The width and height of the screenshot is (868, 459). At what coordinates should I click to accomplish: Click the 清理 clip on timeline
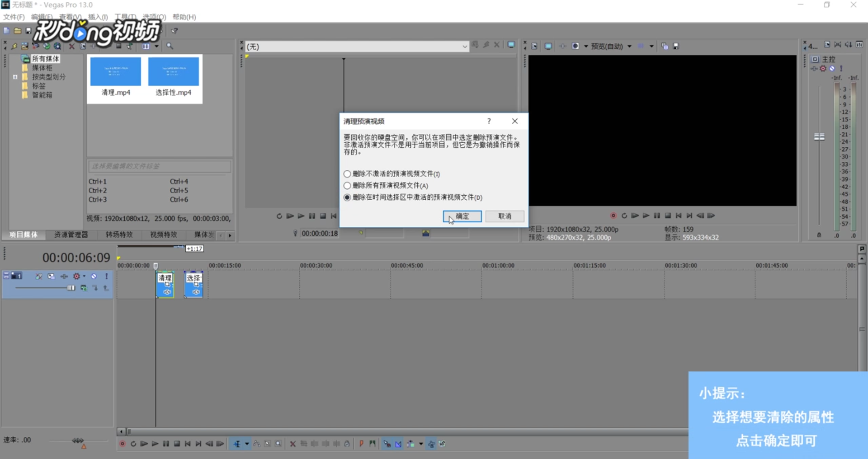point(165,284)
